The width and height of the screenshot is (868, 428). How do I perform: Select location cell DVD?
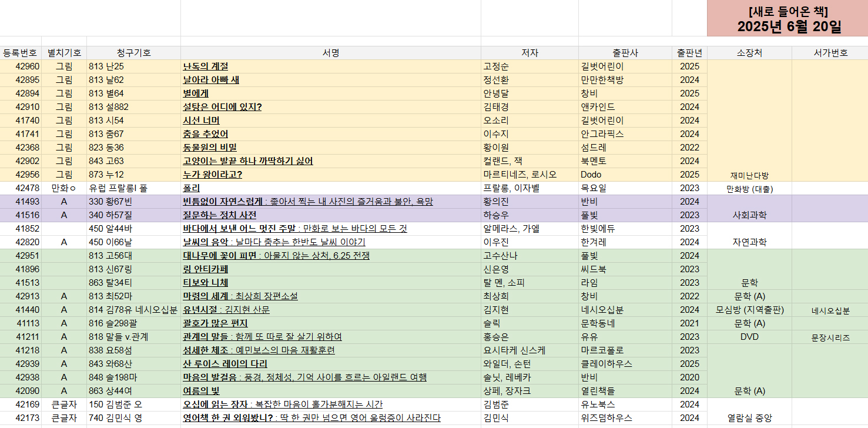(x=749, y=337)
